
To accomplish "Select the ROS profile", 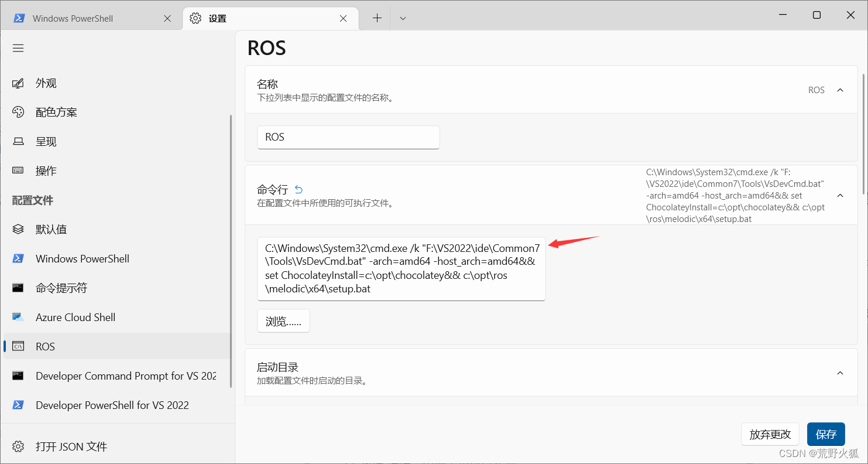I will point(116,346).
